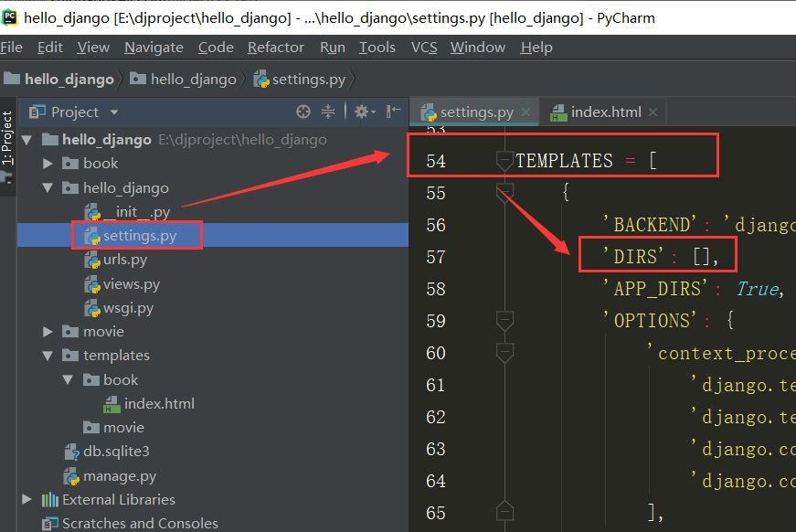Open the Window menu
Screen dimensions: 796x532
(x=478, y=48)
